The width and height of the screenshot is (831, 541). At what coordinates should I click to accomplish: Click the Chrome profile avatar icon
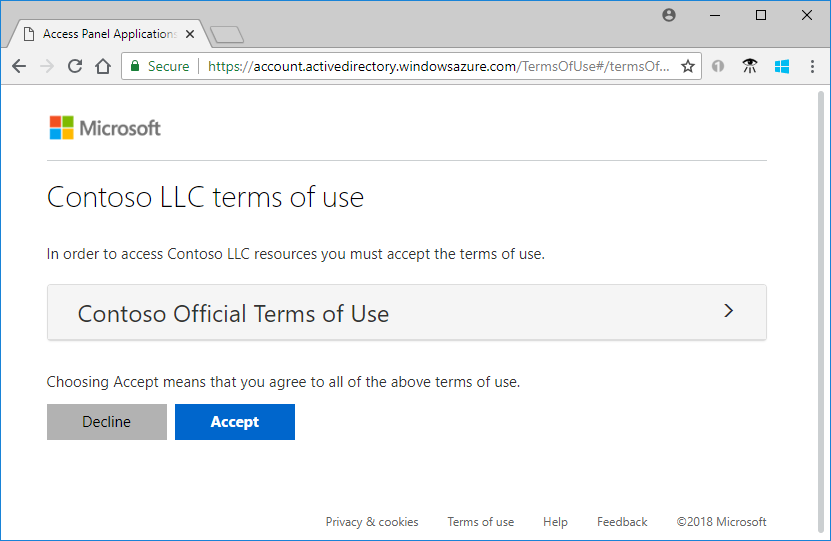tap(669, 15)
